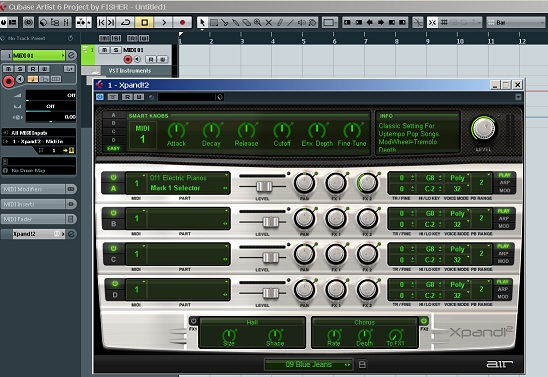Image resolution: width=548 pixels, height=377 pixels.
Task: Click the toolbar Record button
Action: 182,23
